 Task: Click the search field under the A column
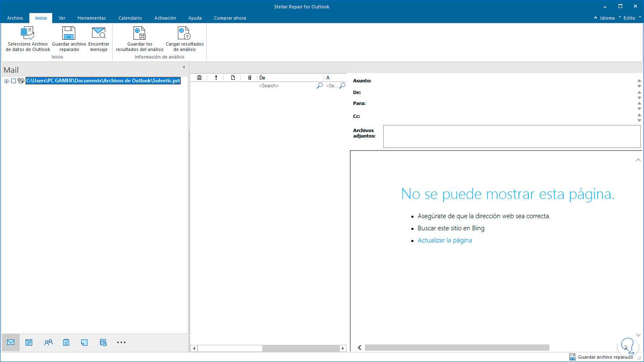332,86
